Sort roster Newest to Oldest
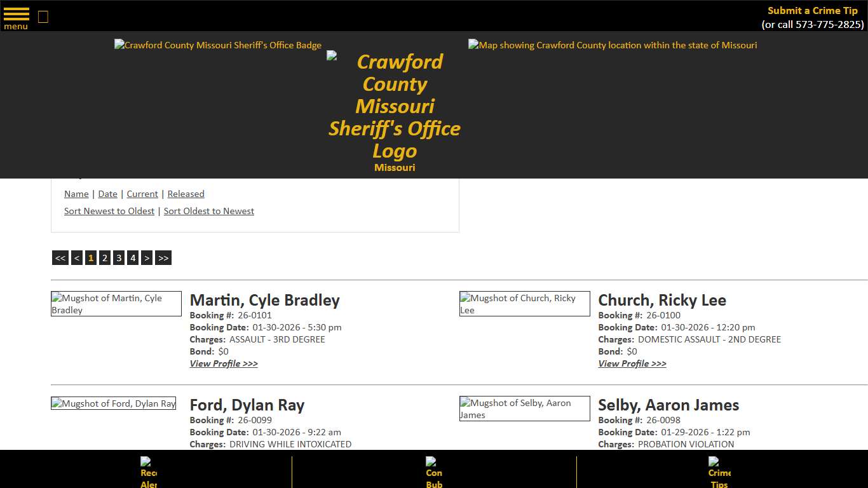The image size is (868, 488). (x=109, y=211)
